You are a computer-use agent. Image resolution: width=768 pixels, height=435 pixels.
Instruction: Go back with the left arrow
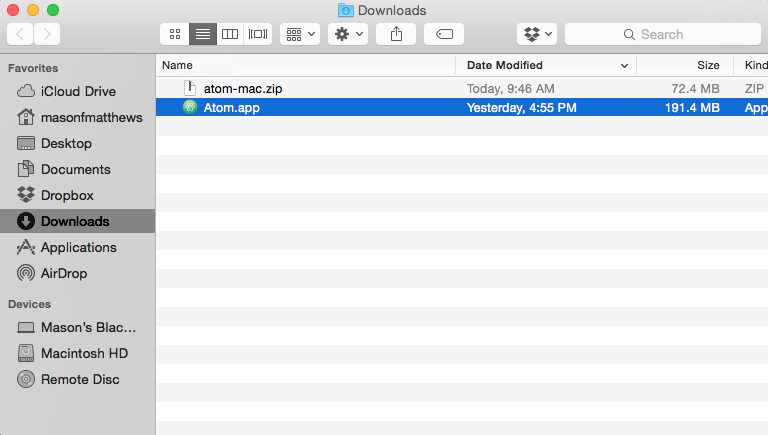(x=20, y=34)
